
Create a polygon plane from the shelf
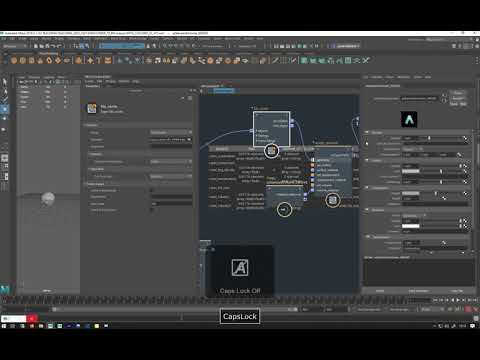(x=58, y=60)
